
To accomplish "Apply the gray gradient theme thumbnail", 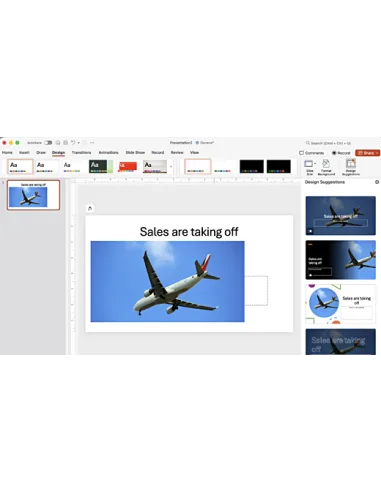I will tap(155, 166).
